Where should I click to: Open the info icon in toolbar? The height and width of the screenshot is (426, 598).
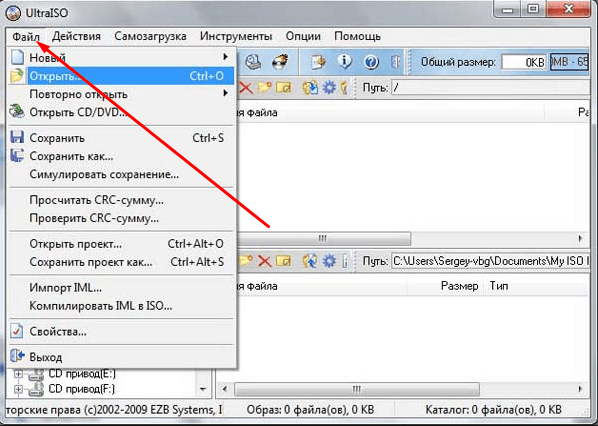coord(344,61)
